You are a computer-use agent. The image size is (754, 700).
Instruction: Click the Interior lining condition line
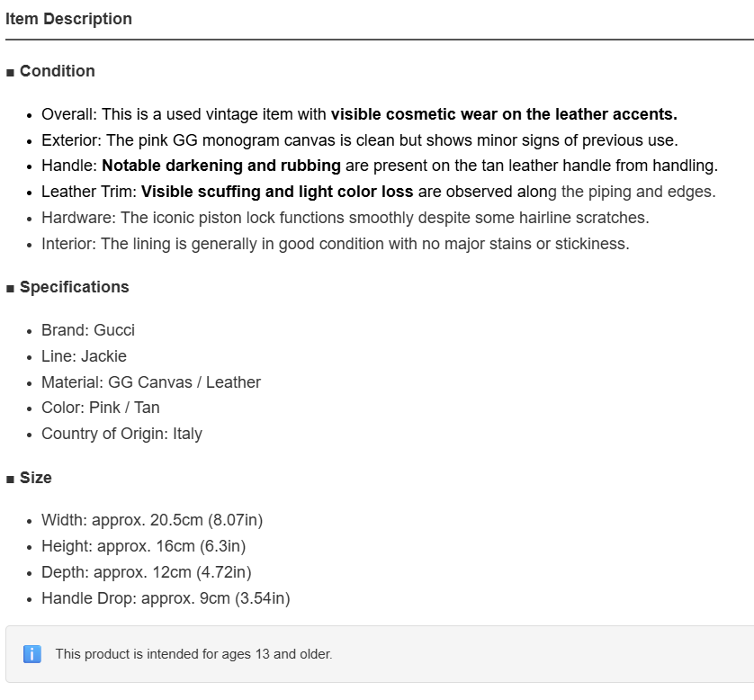pos(336,244)
